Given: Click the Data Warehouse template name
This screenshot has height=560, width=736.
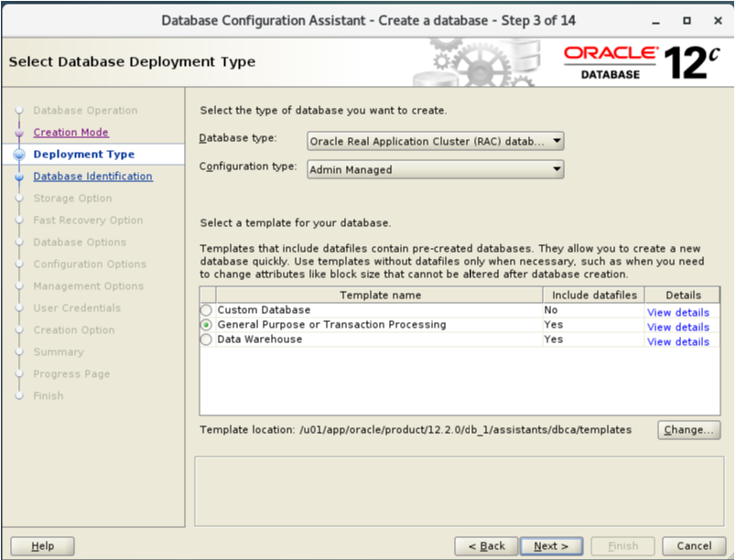Looking at the screenshot, I should click(260, 339).
